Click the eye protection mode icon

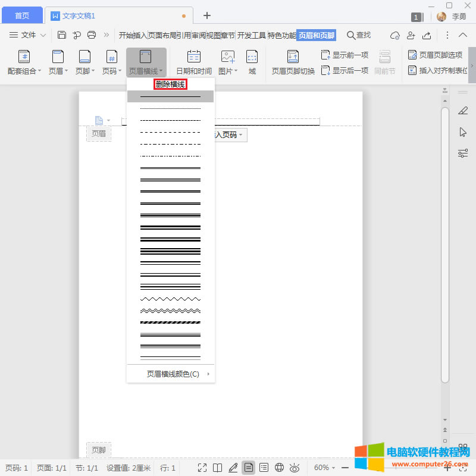pos(294,468)
